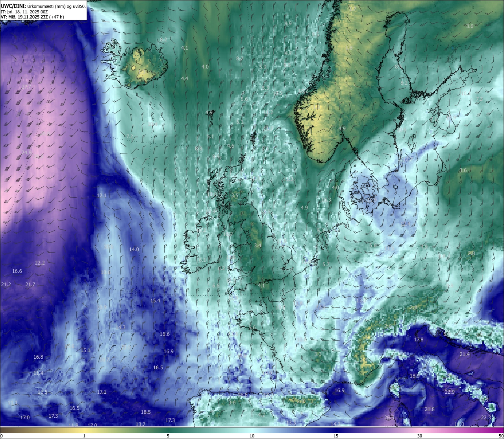Click the map value 5.0
This screenshot has width=504, height=439.
coord(263,67)
